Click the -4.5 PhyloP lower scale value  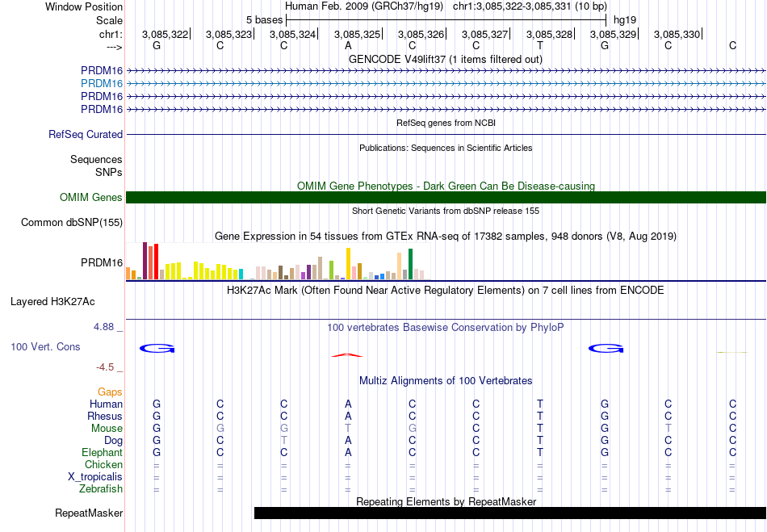(x=105, y=367)
